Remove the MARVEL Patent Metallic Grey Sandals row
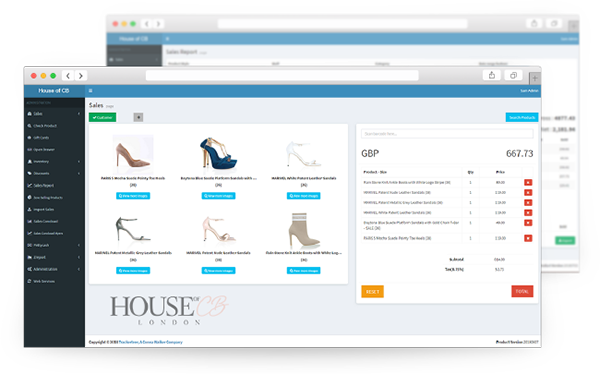600x374 pixels. point(528,203)
